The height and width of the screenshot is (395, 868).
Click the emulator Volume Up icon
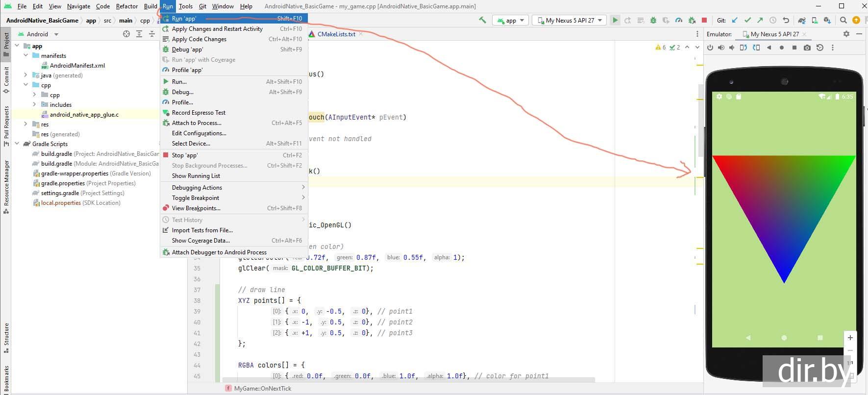[721, 48]
